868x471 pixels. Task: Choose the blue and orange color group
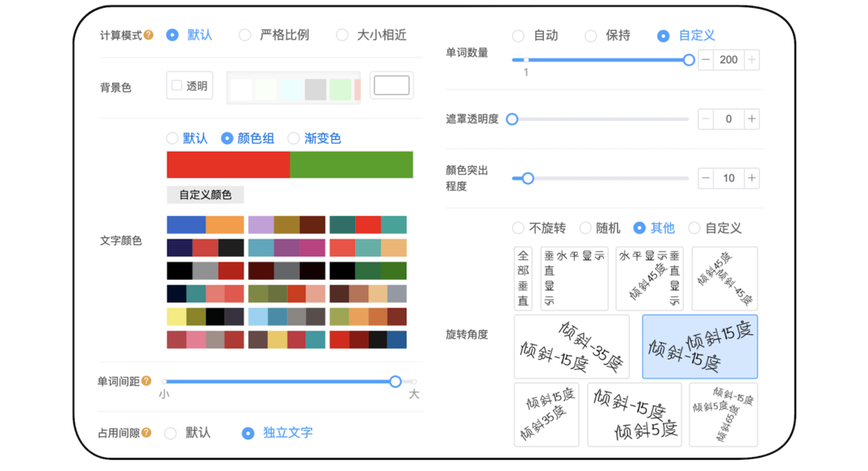click(x=206, y=224)
